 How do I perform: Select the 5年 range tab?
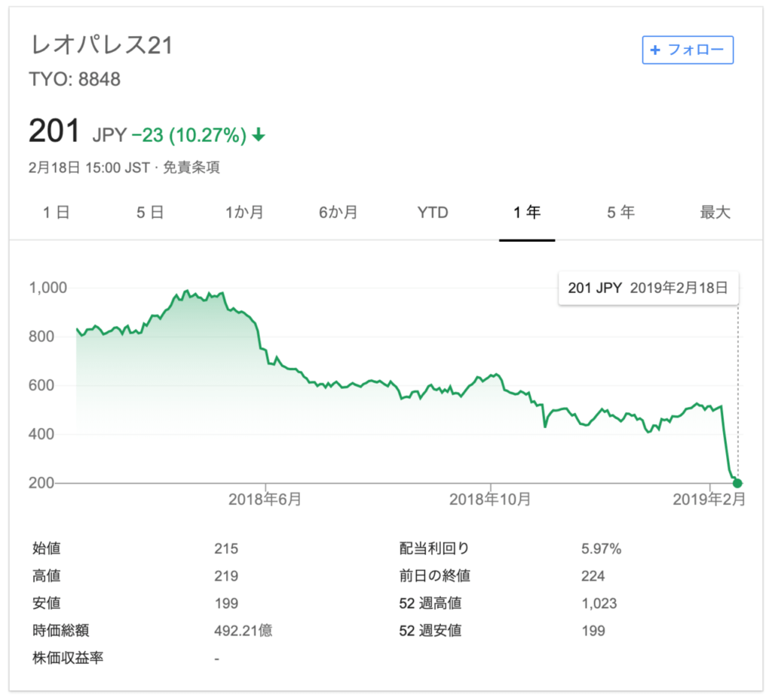coord(621,212)
